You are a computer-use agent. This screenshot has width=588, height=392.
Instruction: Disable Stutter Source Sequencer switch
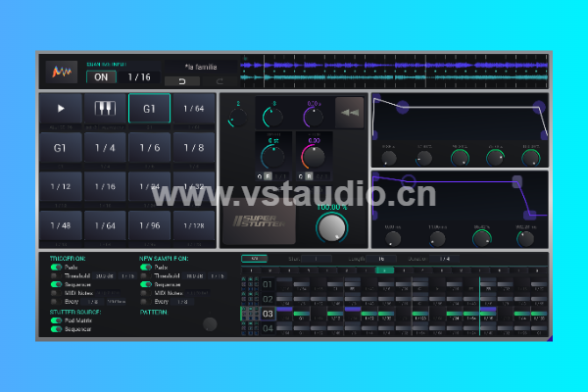(x=56, y=329)
